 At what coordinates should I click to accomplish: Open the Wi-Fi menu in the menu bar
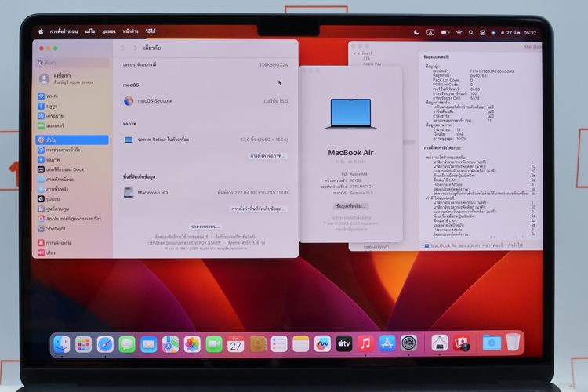click(459, 33)
